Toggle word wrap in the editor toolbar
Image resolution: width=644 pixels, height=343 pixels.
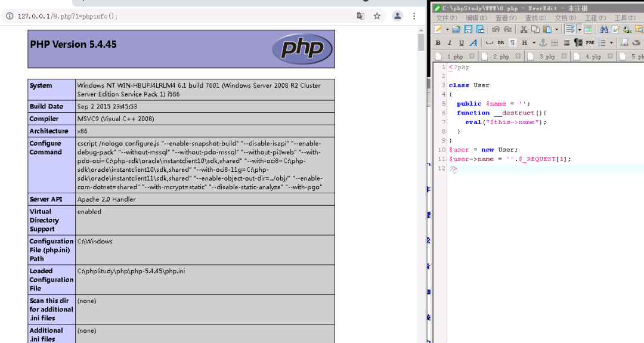570,29
